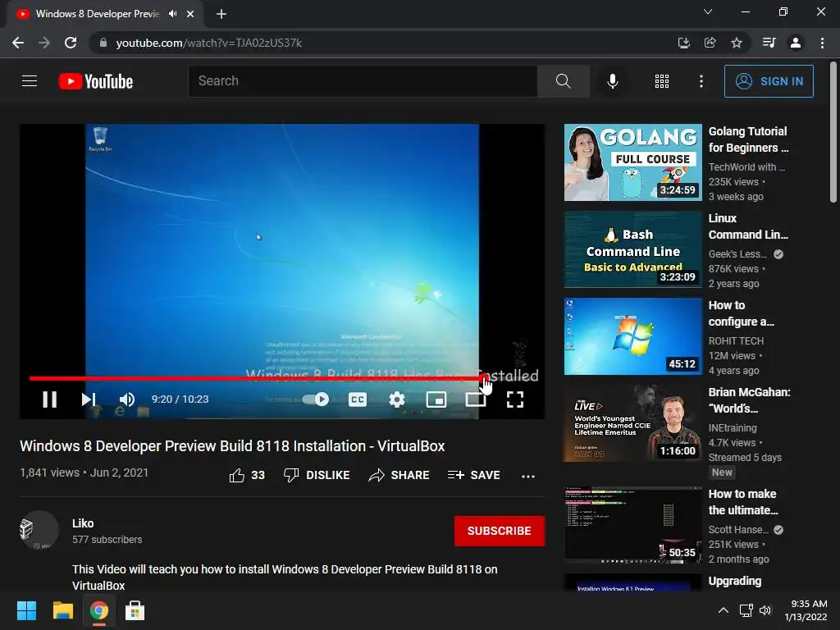Click the SIGN IN button
Screen dimensions: 840x630
pyautogui.click(x=769, y=81)
